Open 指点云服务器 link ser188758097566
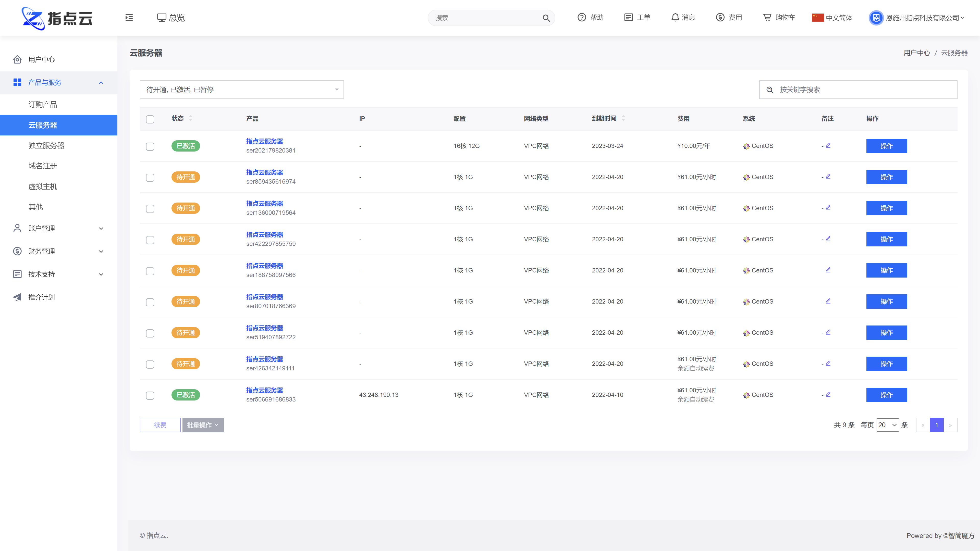980x551 pixels. coord(264,266)
